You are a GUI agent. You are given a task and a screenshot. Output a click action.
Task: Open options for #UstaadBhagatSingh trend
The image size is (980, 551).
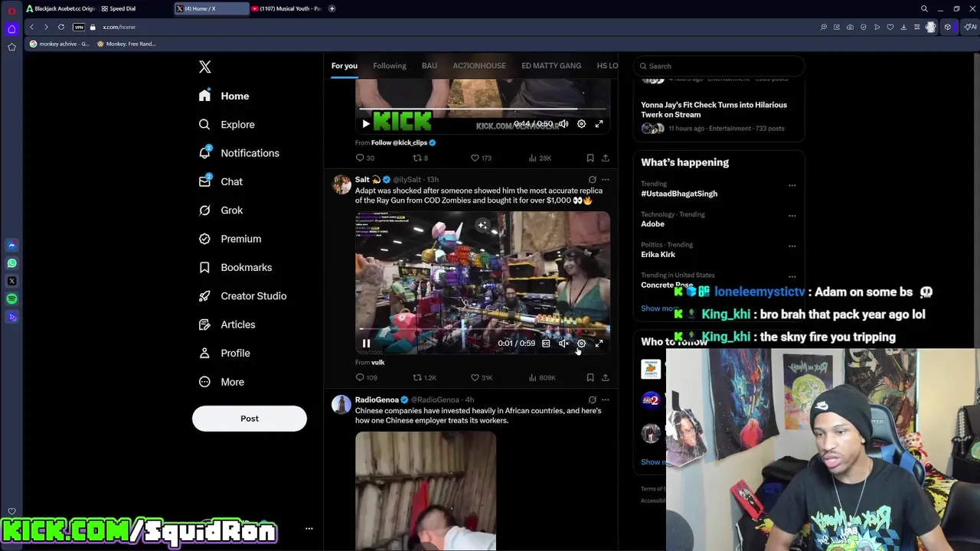[x=792, y=185]
